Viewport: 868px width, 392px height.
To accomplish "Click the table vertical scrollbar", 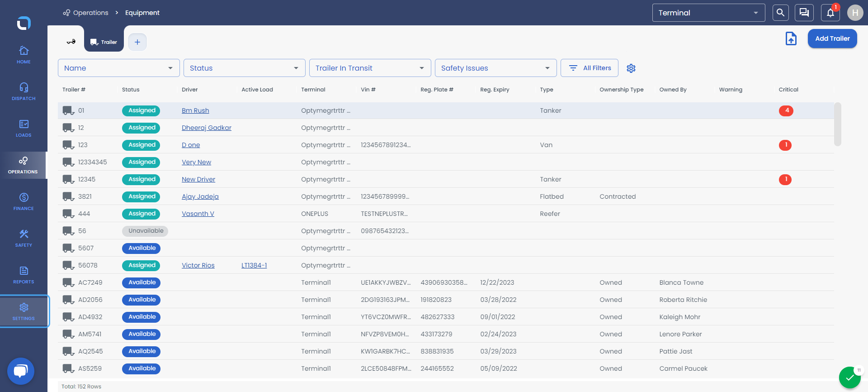I will tap(838, 124).
